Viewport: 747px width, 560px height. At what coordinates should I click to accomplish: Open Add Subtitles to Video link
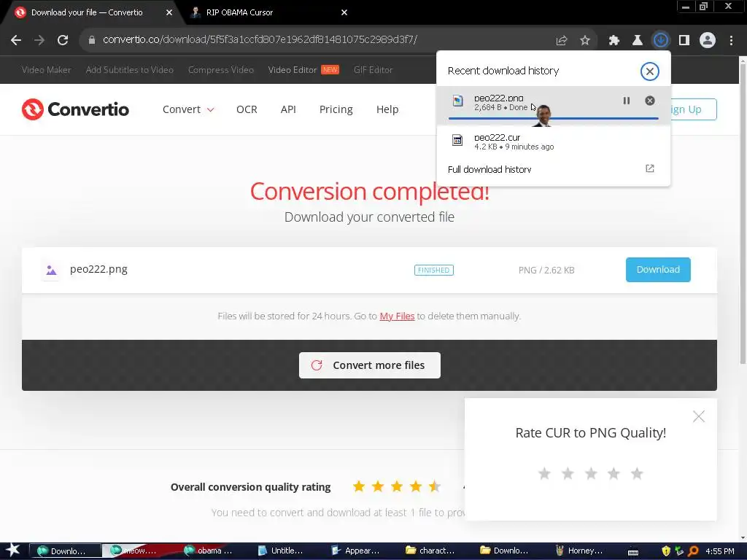130,70
